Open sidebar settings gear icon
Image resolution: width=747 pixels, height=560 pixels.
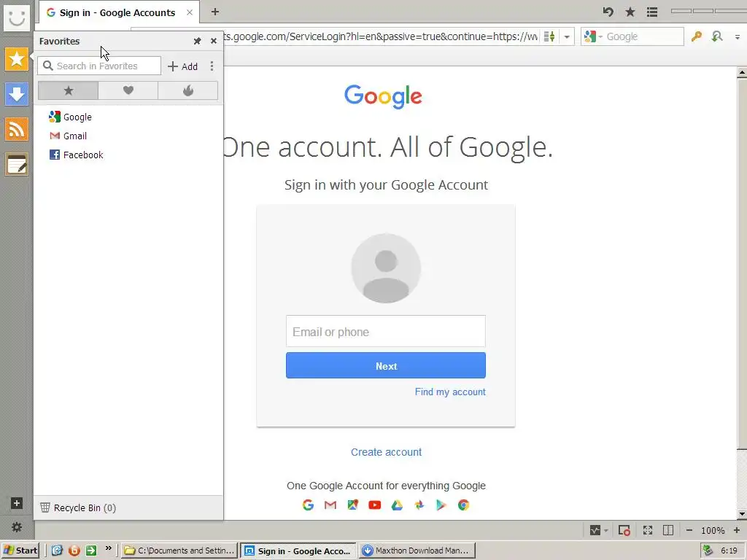[x=17, y=527]
